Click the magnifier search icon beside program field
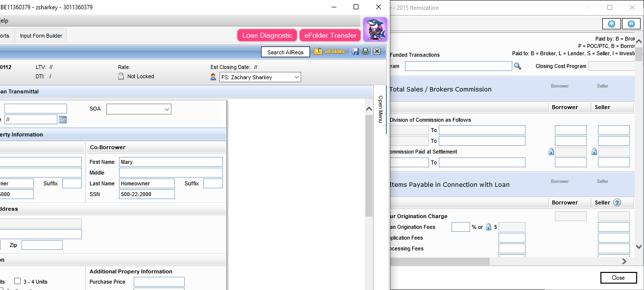The width and height of the screenshot is (644, 290). 518,66
